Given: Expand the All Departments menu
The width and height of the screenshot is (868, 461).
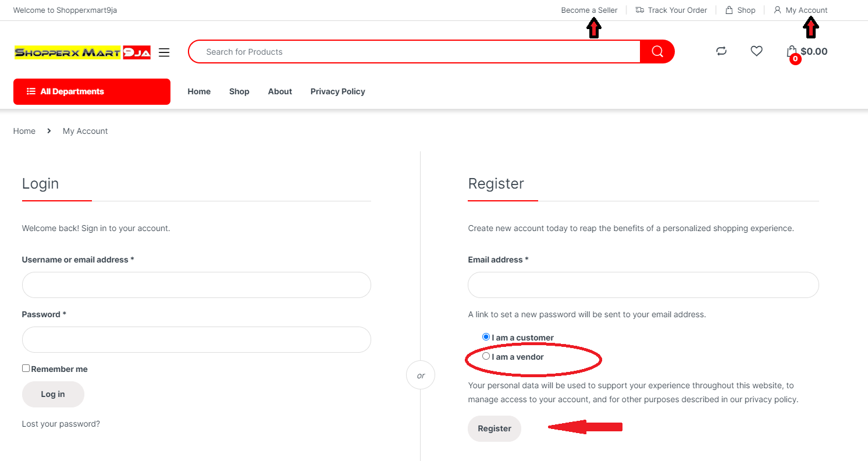Looking at the screenshot, I should (92, 91).
